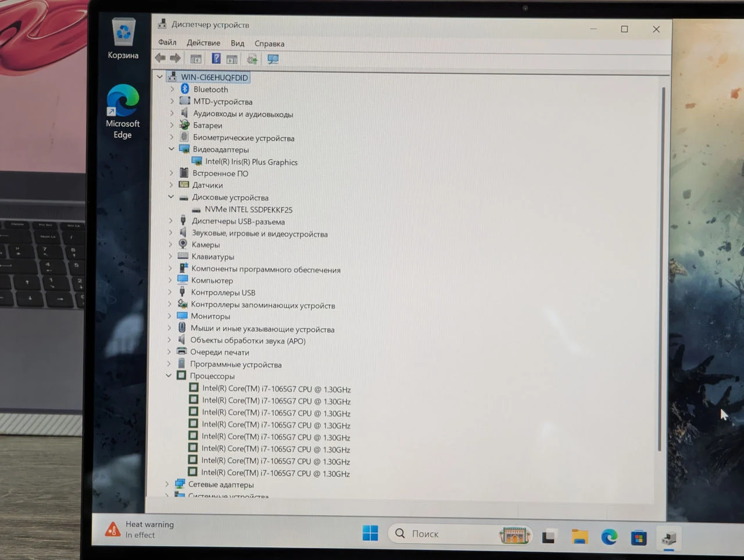Select the Bluetooth icon in the device tree
Viewport: 744px width, 560px height.
(185, 89)
